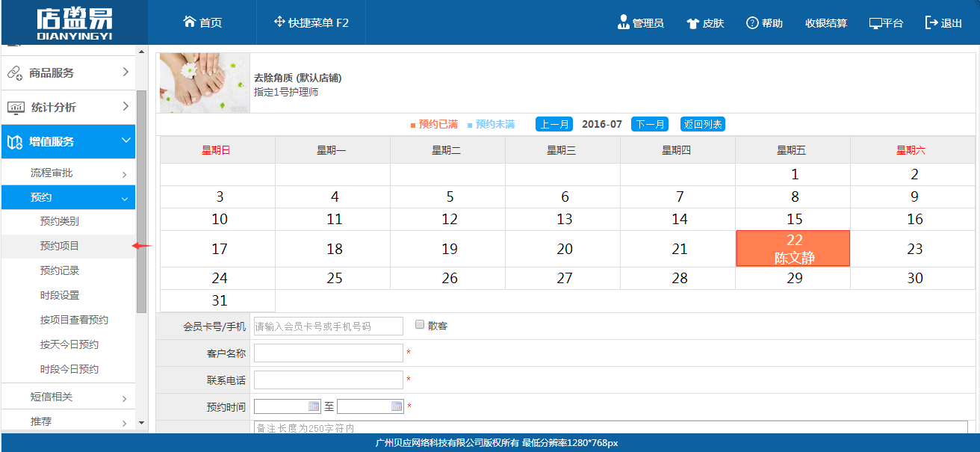Screen dimensions: 980x452
Task: Select calendar date 1
Action: (x=794, y=175)
